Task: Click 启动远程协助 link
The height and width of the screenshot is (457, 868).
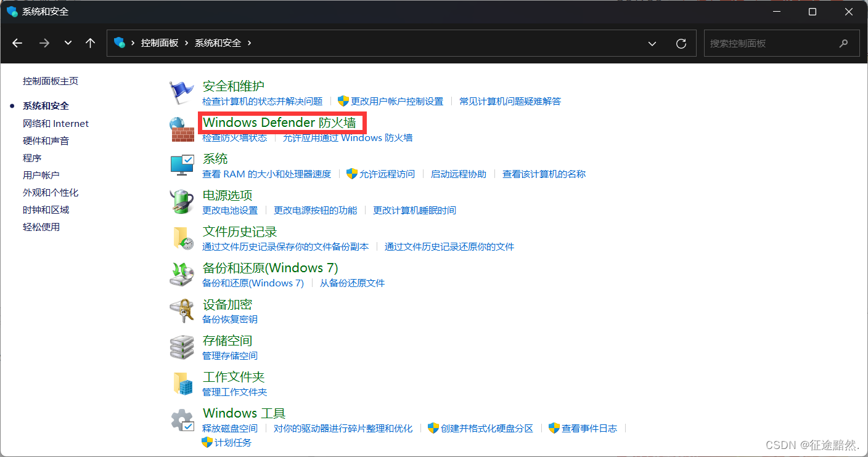Action: 459,174
